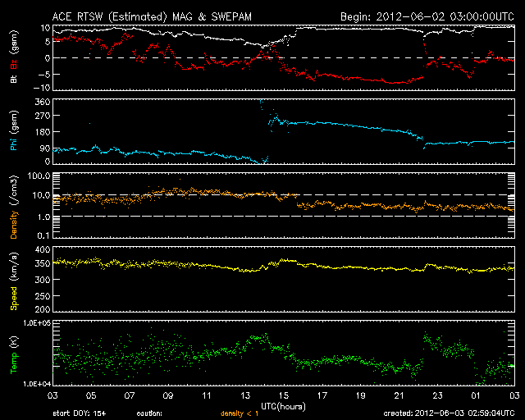Click the red Bz axis label

click(14, 64)
